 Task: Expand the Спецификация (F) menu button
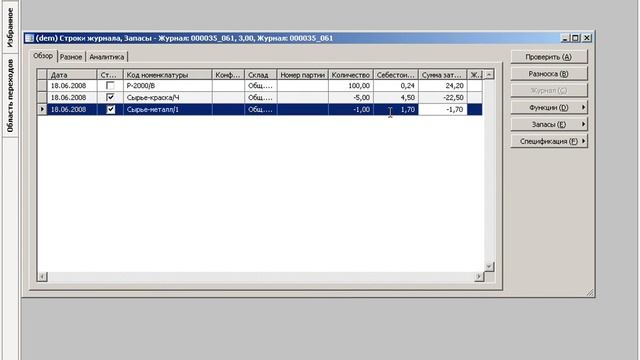(x=549, y=141)
